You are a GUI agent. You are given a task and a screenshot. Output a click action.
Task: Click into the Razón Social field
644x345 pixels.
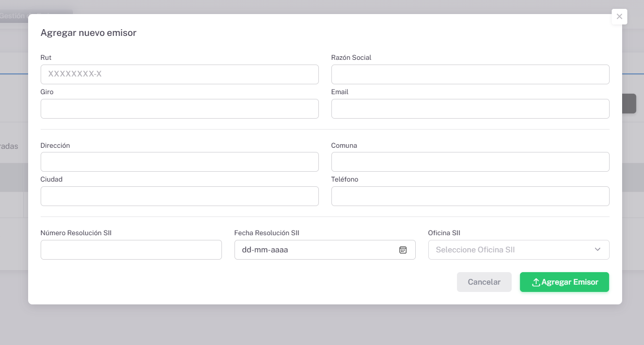(470, 74)
